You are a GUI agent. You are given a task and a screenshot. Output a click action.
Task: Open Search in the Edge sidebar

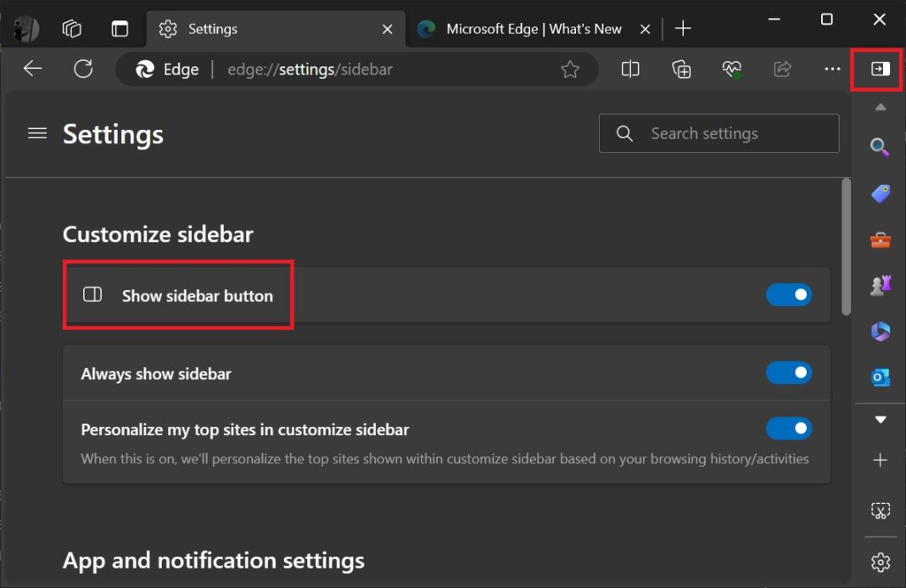880,146
